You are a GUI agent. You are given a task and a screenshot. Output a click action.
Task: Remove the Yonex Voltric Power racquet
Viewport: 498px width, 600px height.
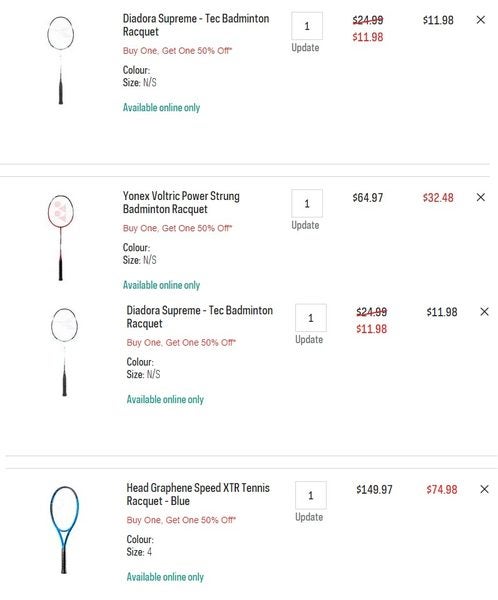[480, 197]
